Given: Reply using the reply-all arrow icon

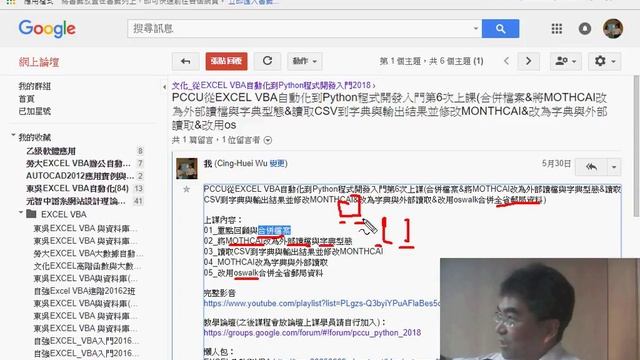Looking at the screenshot, I should 591,167.
